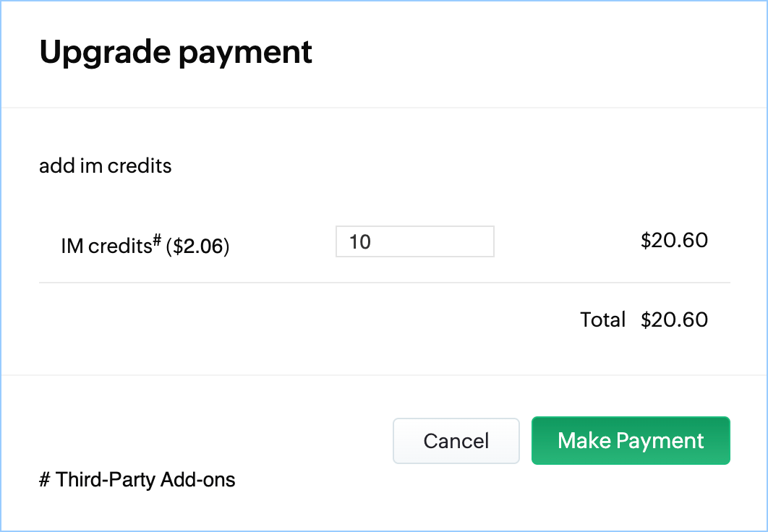Confirm purchase with green Make Payment button

click(631, 440)
